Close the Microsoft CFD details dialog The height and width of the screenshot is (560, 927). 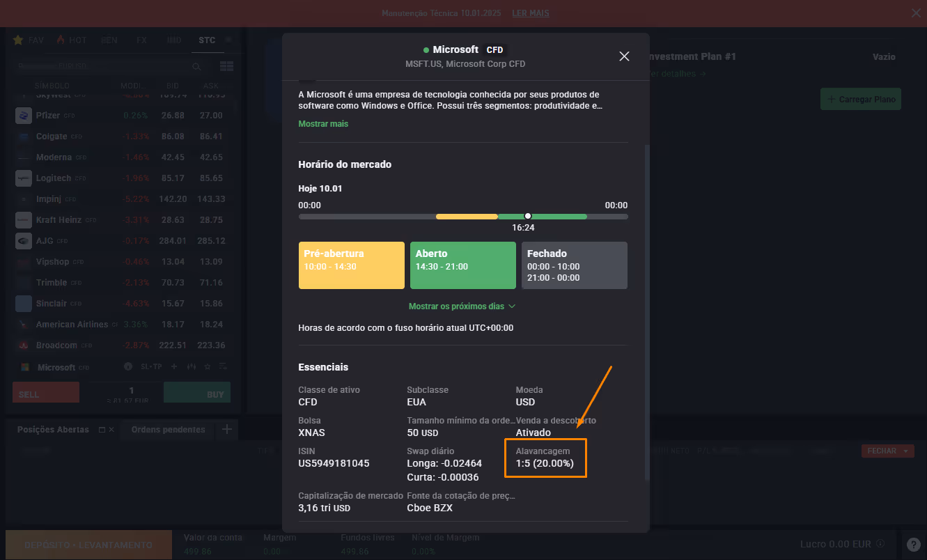tap(624, 56)
